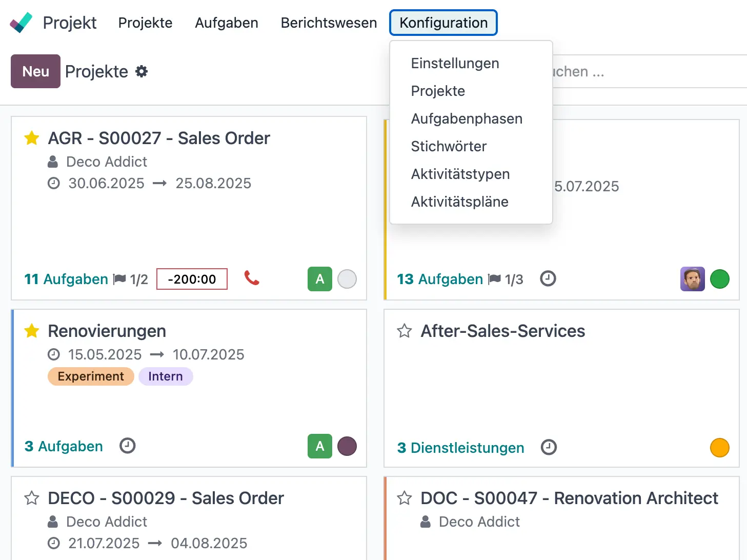Open the orange status dot on After-Sales-Services
Screen dimensions: 747x560
719,447
